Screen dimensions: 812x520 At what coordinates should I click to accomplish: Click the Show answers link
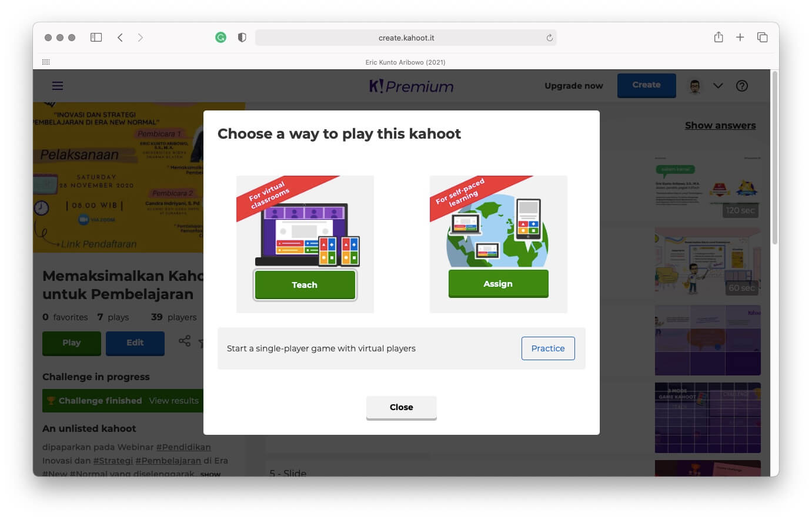click(720, 125)
